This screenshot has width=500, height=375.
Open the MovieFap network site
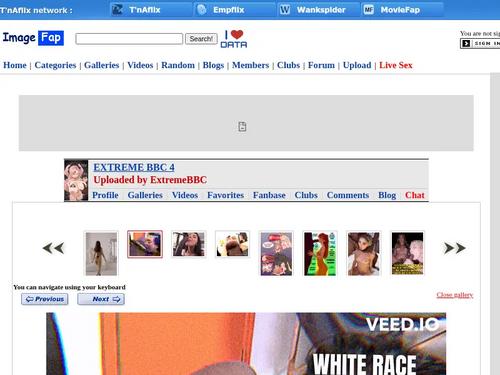(x=402, y=10)
